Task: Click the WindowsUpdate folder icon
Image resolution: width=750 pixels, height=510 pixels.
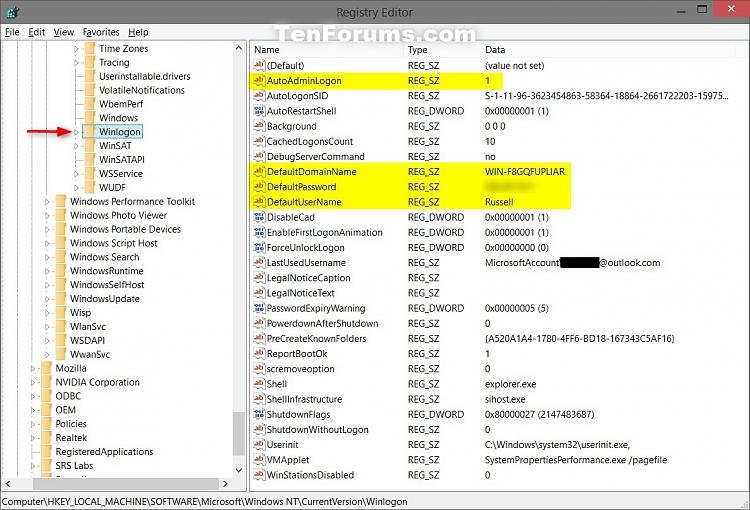Action: pos(61,299)
